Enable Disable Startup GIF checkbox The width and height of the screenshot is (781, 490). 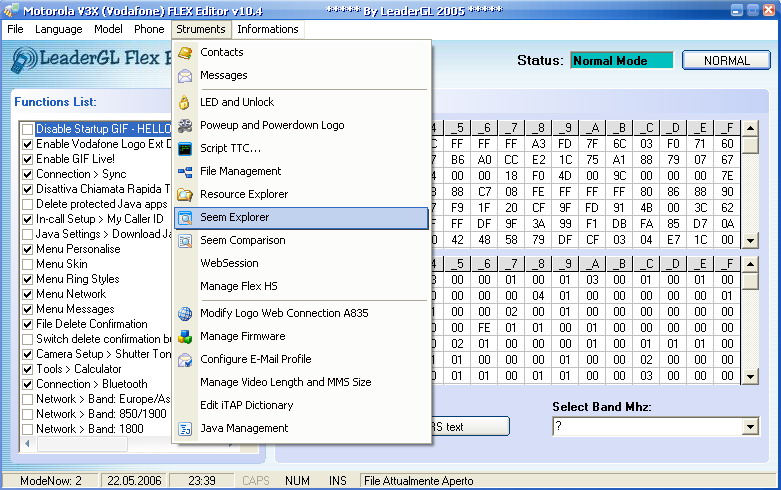coord(28,130)
